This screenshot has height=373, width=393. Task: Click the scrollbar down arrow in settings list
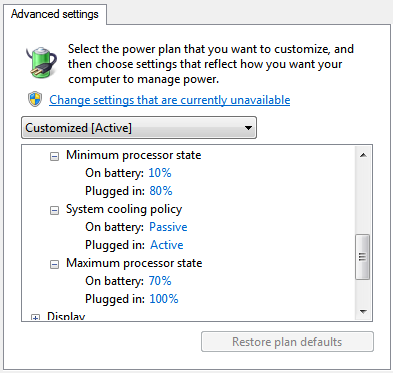click(x=363, y=312)
